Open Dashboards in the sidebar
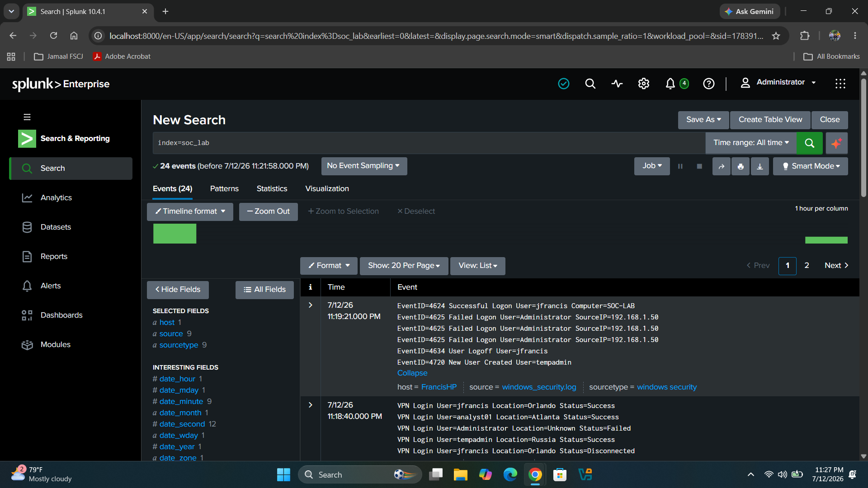868x488 pixels. (61, 315)
